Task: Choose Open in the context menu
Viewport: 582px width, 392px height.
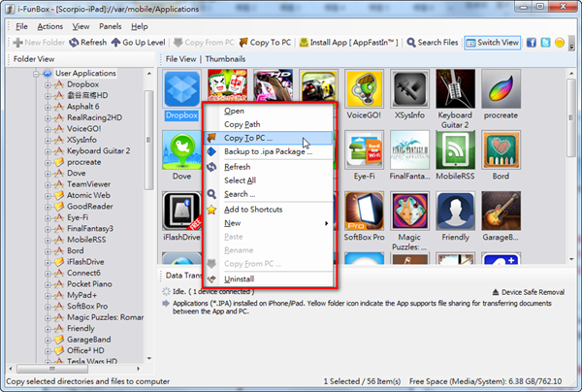Action: [x=268, y=111]
